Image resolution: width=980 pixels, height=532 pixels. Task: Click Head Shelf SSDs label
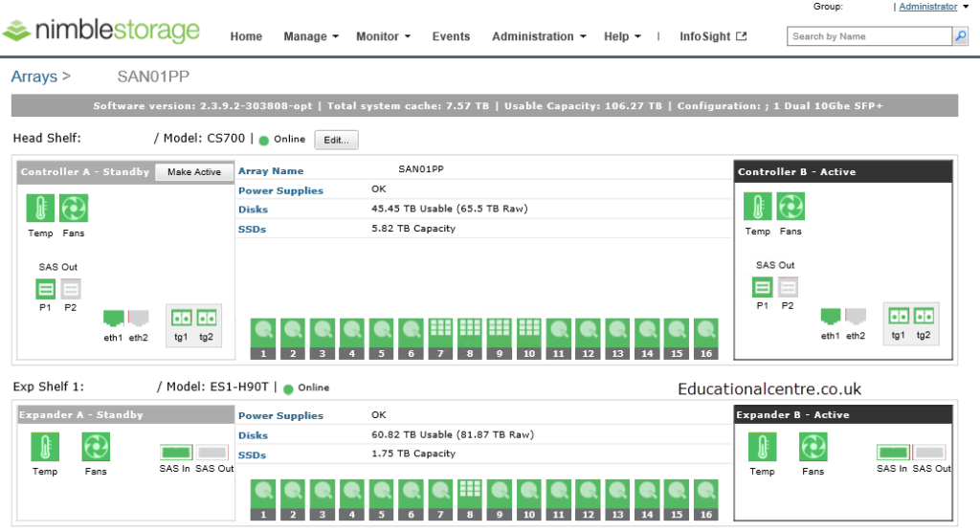(252, 230)
